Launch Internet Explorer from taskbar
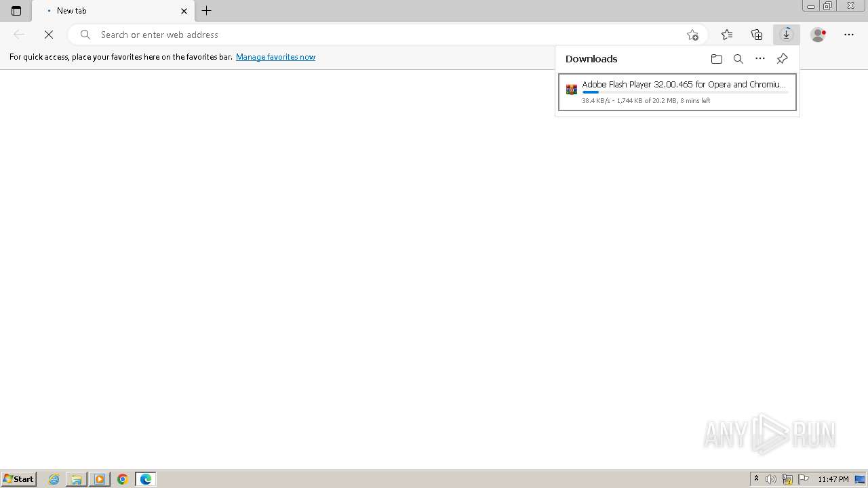Screen dimensions: 868x488 (54, 479)
